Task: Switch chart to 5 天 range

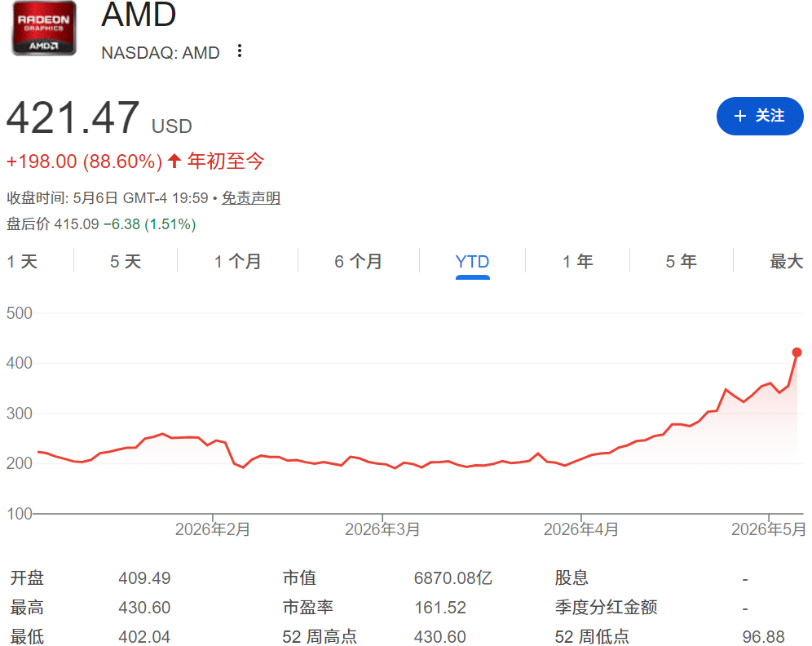Action: tap(126, 262)
